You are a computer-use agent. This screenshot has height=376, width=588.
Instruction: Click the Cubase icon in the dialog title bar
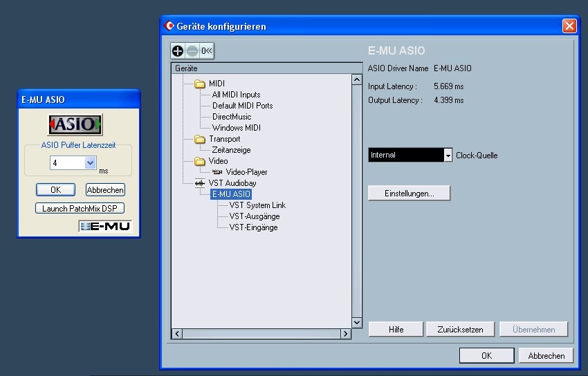169,26
